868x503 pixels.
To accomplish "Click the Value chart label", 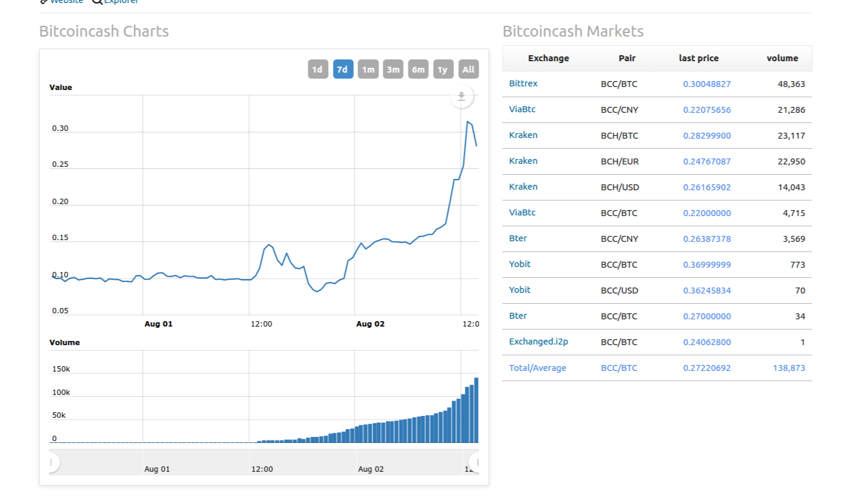I will click(61, 88).
